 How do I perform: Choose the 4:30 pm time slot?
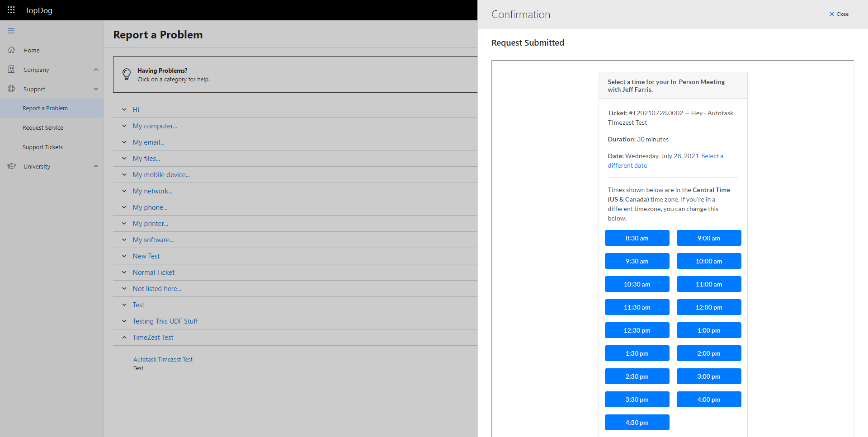click(x=637, y=423)
